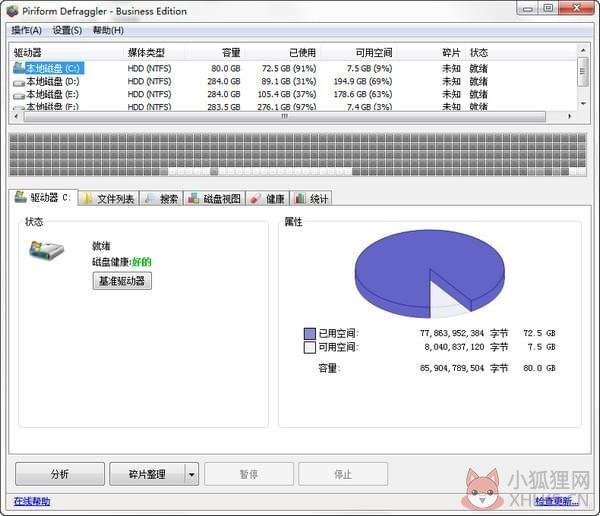Click the 暂停 button
The image size is (600, 516).
[249, 474]
